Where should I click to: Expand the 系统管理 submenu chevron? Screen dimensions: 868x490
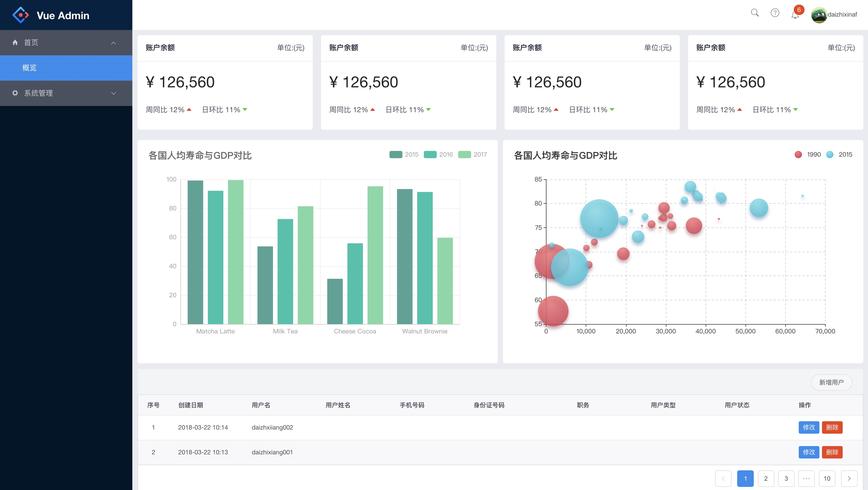[114, 93]
